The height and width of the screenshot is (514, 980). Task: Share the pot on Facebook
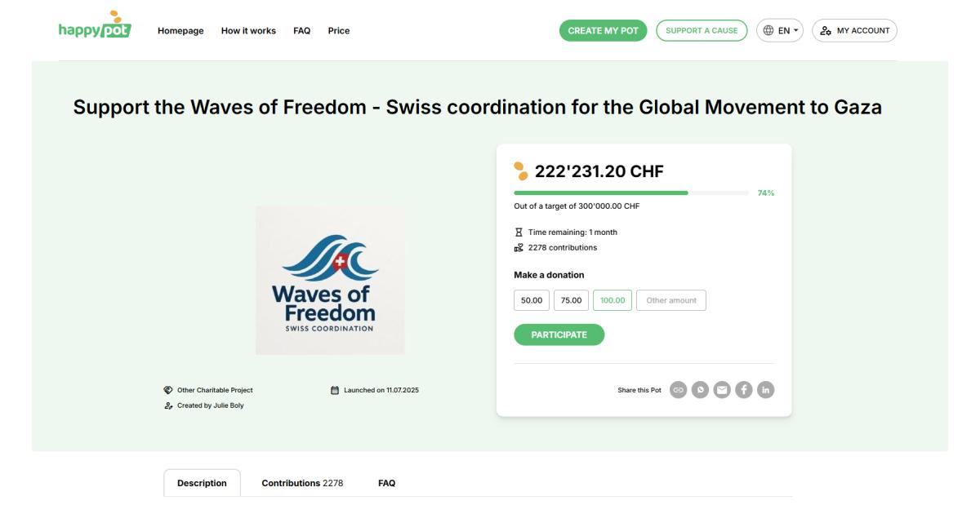click(744, 389)
